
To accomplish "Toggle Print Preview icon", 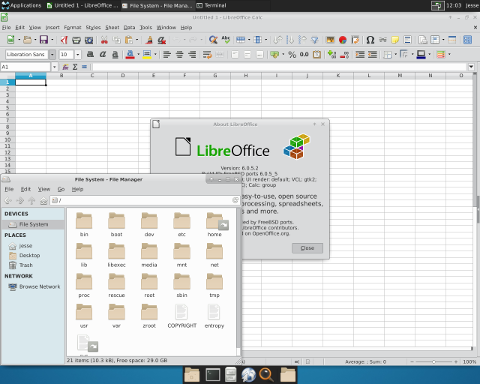I will [89, 40].
